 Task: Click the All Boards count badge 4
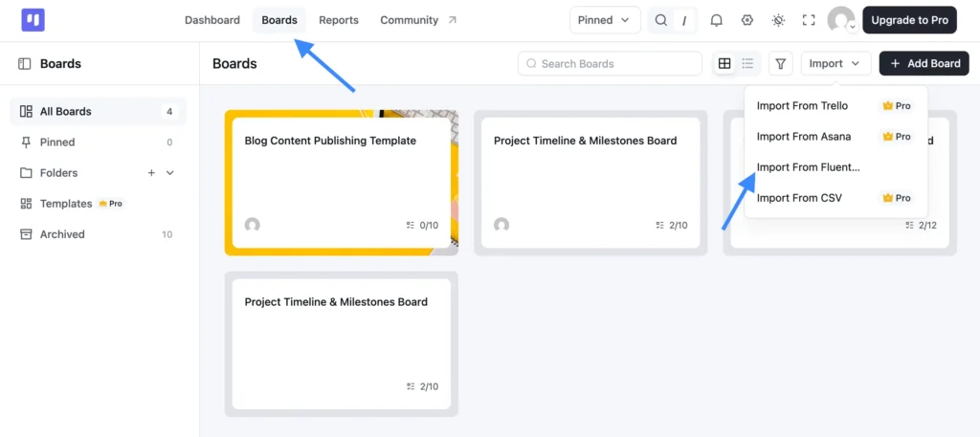pos(169,112)
